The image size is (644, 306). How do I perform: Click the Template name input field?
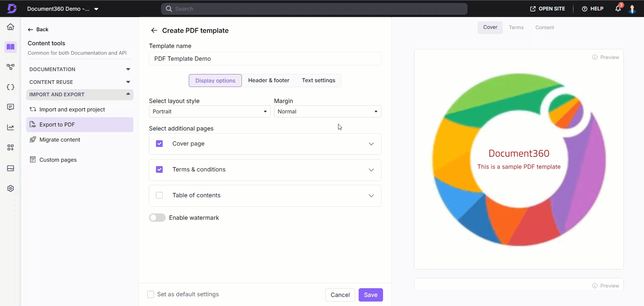pos(265,59)
